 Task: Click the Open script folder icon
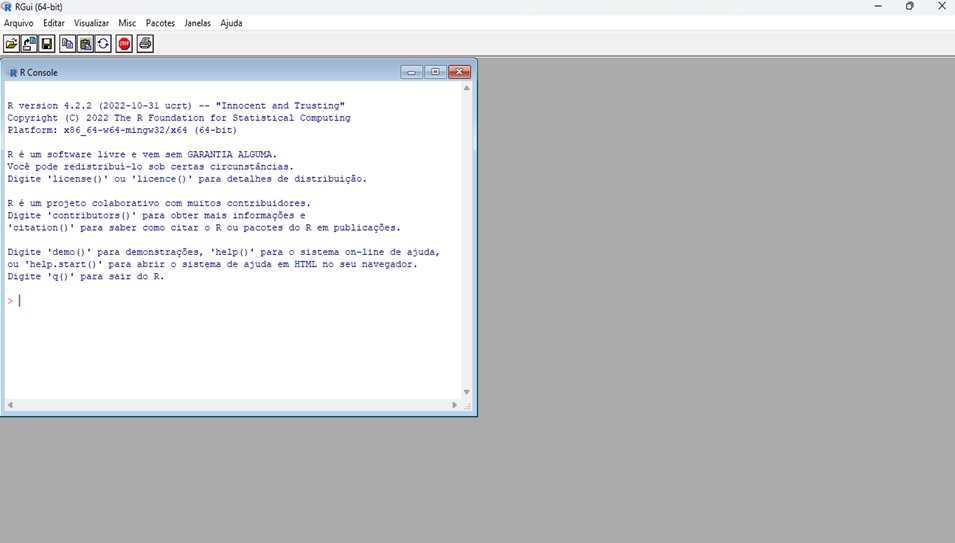12,44
